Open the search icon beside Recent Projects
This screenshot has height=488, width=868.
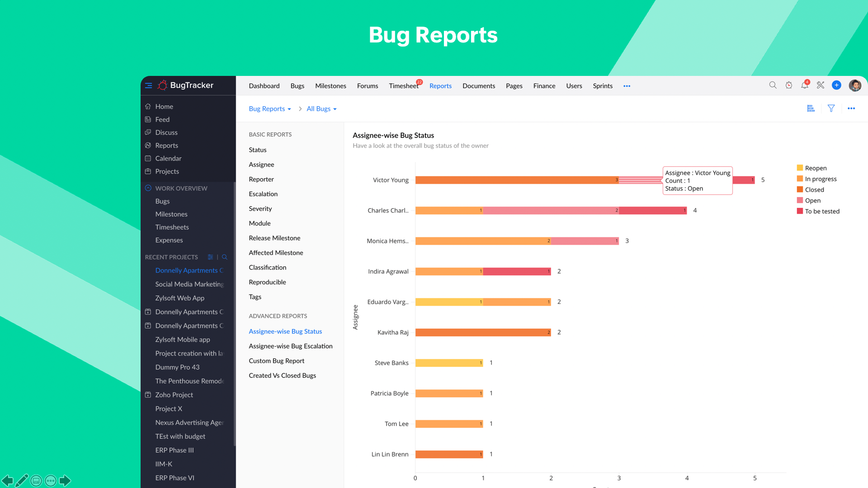(x=225, y=257)
